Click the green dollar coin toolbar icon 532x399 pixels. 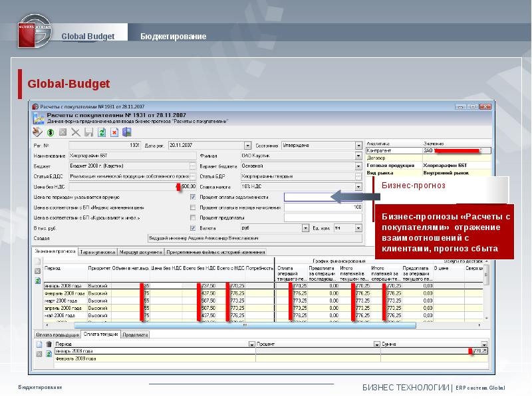click(x=51, y=132)
